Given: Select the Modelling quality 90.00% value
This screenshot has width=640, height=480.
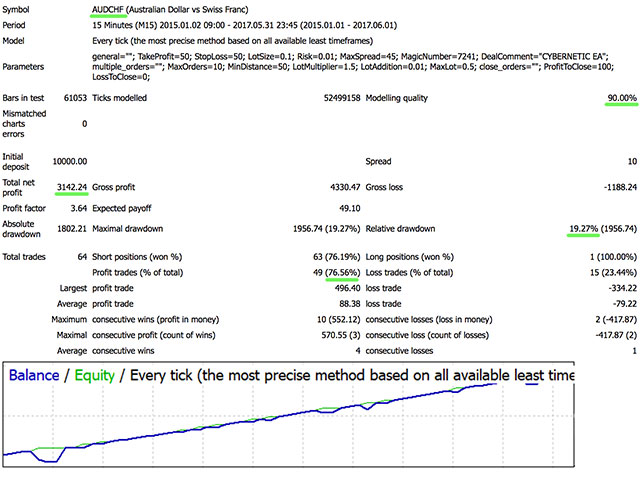Looking at the screenshot, I should [607, 98].
